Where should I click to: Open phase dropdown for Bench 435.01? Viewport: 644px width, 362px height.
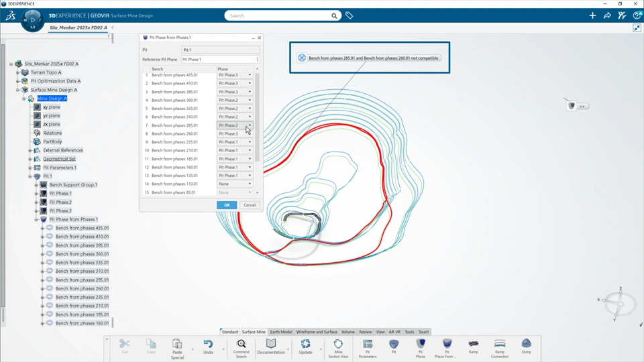tap(250, 75)
